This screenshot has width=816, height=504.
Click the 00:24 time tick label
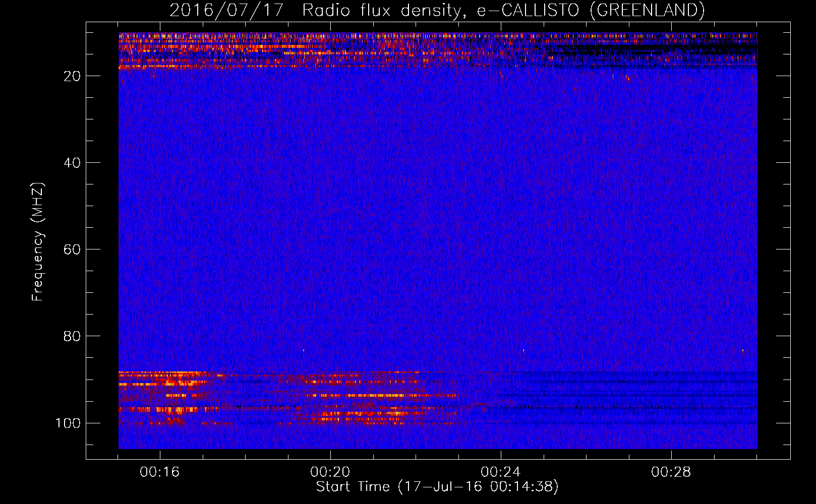coord(501,472)
